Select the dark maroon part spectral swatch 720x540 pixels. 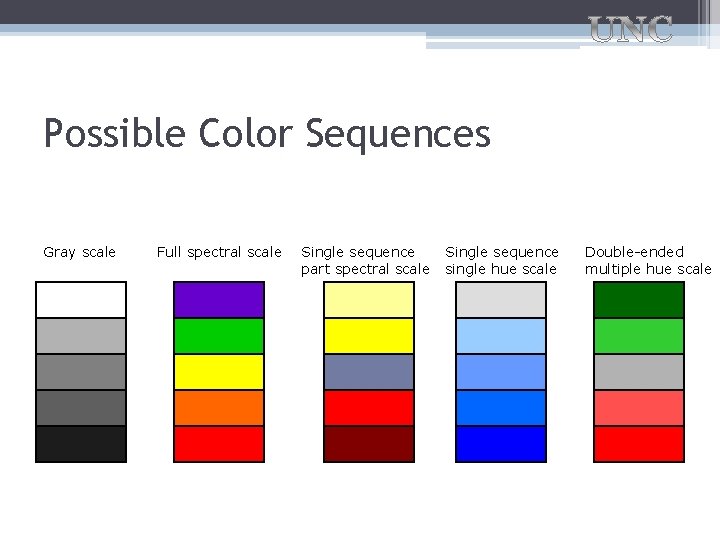(x=369, y=444)
